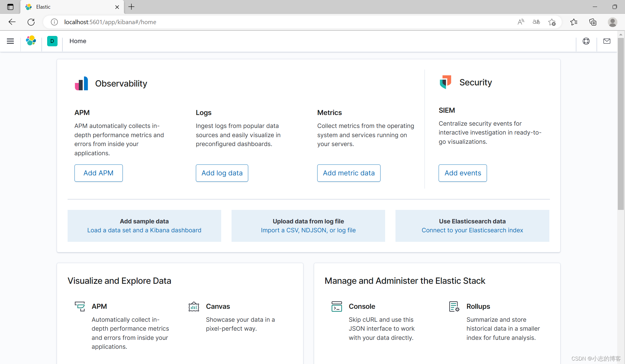
Task: Go back with browser back arrow
Action: tap(12, 22)
